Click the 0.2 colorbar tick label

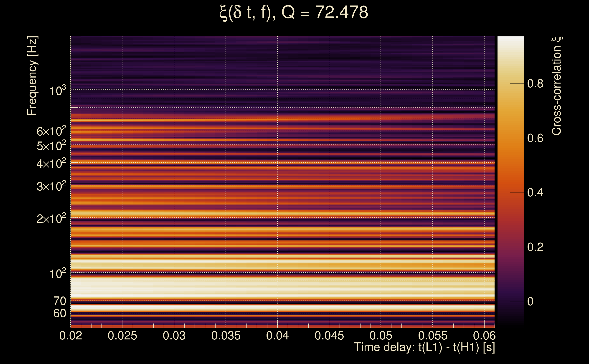(x=535, y=247)
